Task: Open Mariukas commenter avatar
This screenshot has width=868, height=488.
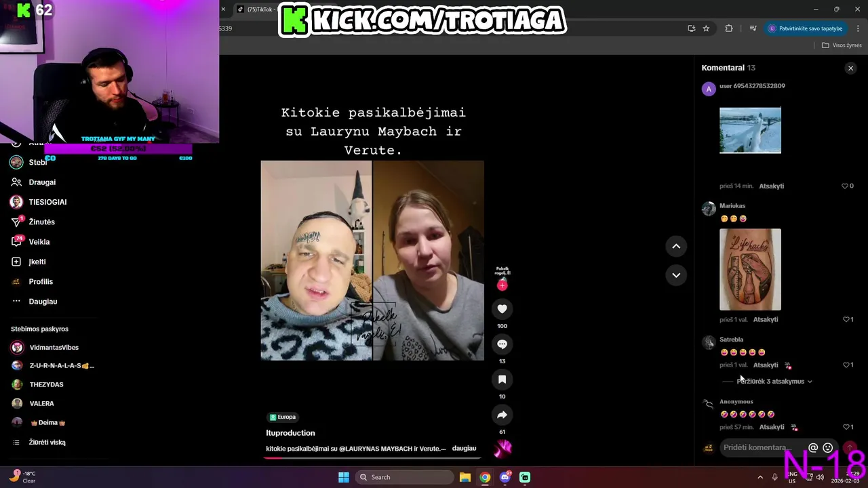Action: point(709,209)
